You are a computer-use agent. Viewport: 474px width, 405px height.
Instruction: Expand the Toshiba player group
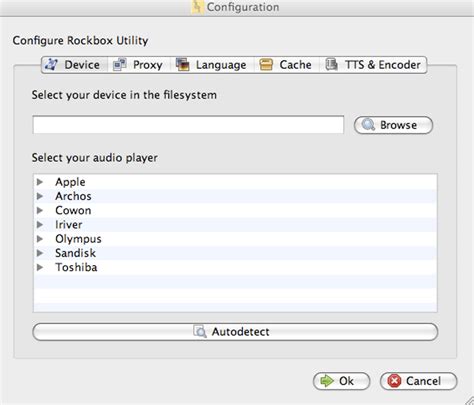(x=40, y=267)
